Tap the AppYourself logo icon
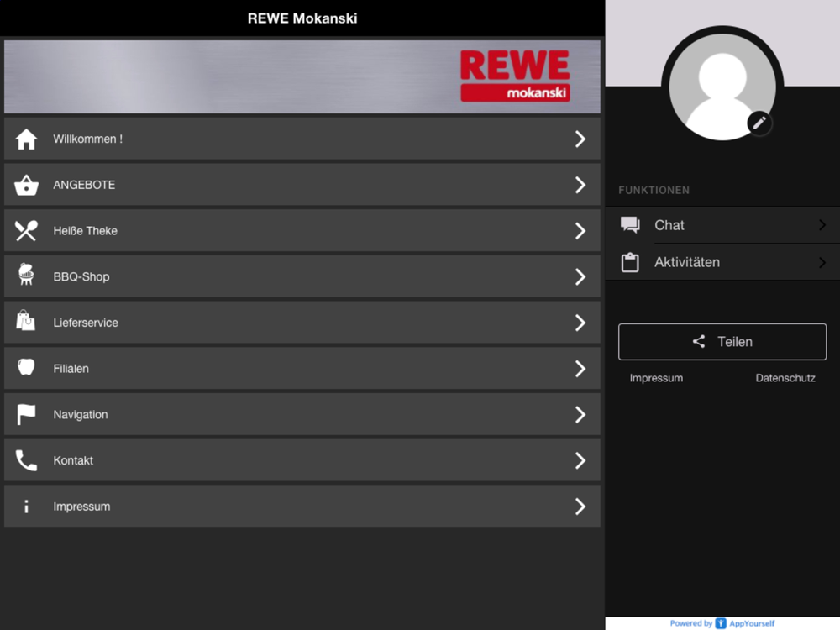Viewport: 840px width, 630px height. (x=721, y=623)
